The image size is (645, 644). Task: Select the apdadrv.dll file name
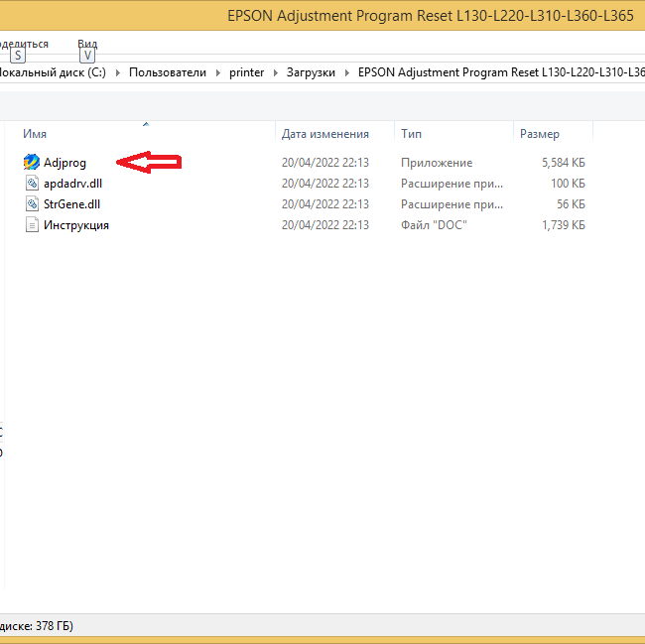(x=72, y=184)
